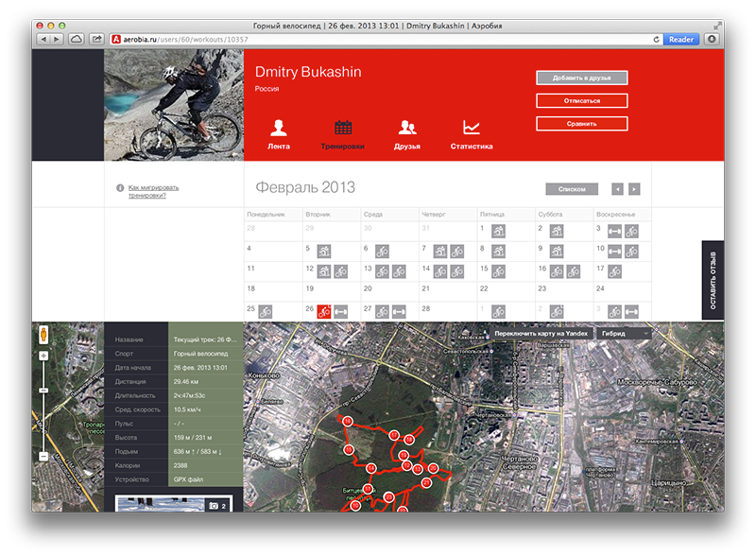Click the 29.46 км distance value
Image resolution: width=756 pixels, height=556 pixels.
pyautogui.click(x=185, y=381)
